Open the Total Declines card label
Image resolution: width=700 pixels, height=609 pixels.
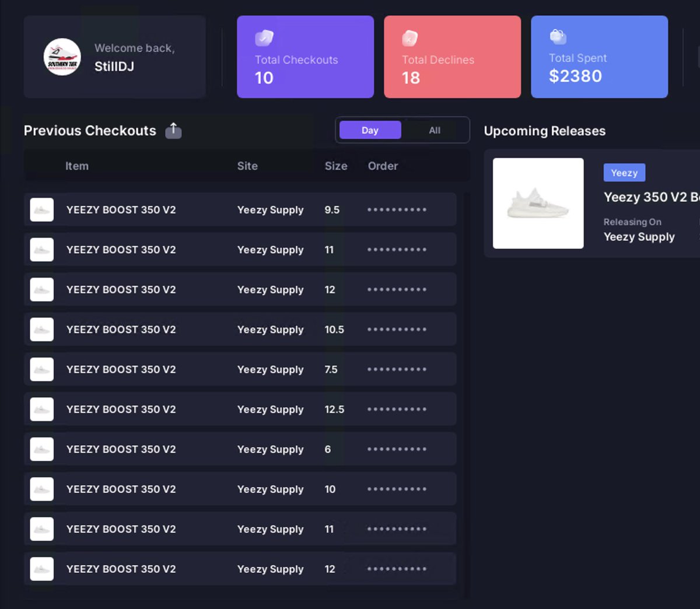pyautogui.click(x=438, y=60)
